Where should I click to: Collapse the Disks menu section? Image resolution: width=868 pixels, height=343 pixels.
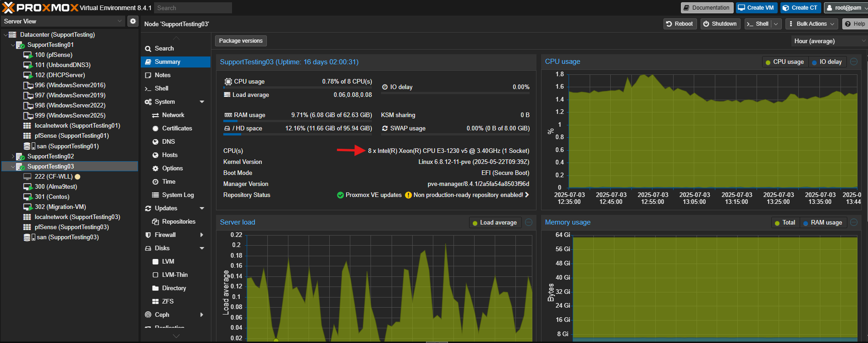(x=202, y=248)
